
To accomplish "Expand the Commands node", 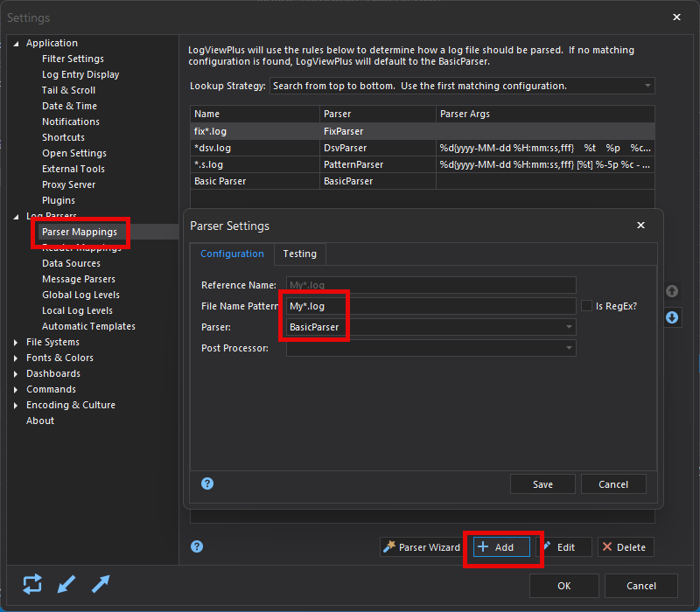I will coord(16,389).
